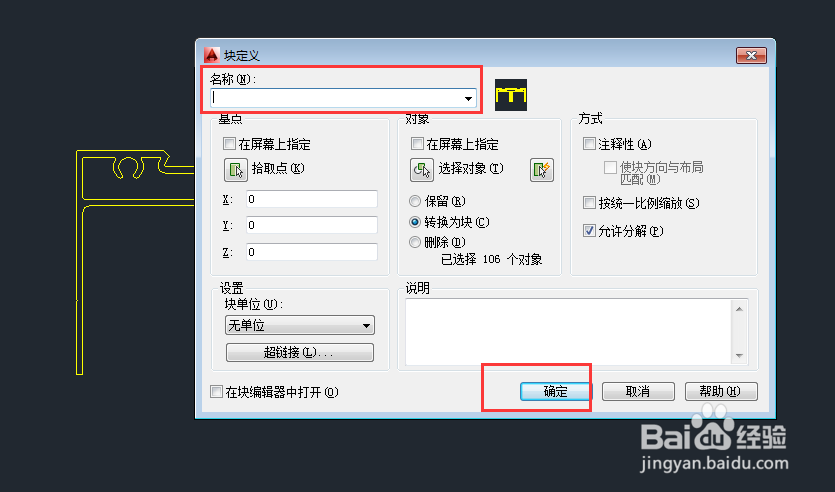Check 按统一比例缩放 option

point(589,203)
